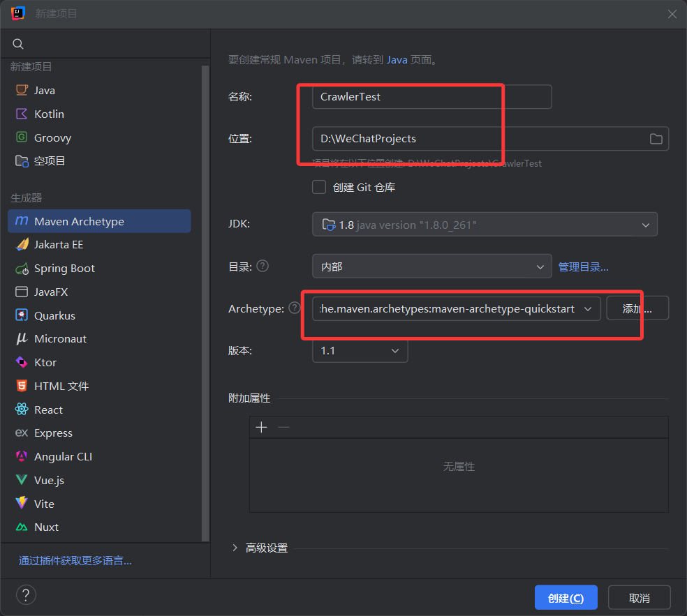Browse for location with folder icon
The height and width of the screenshot is (616, 687).
coord(656,139)
